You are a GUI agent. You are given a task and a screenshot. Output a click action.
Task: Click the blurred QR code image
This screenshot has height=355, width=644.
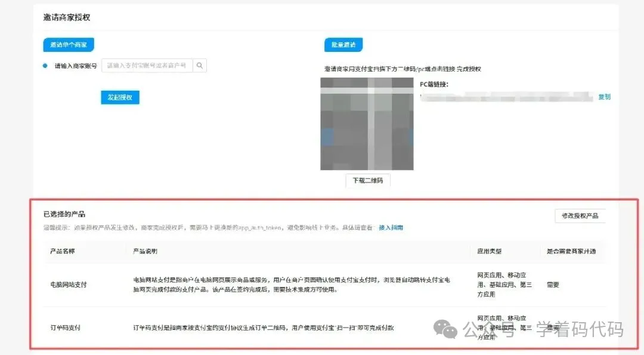point(367,124)
